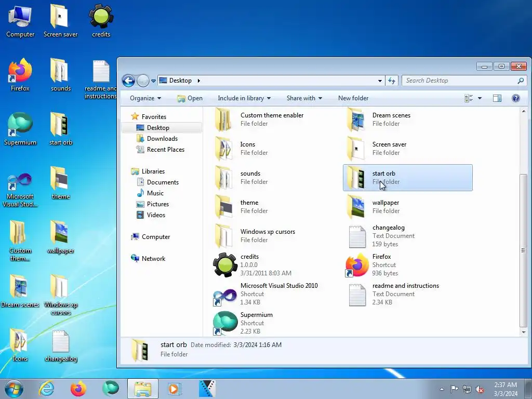
Task: Expand the Include in library dropdown
Action: (244, 98)
